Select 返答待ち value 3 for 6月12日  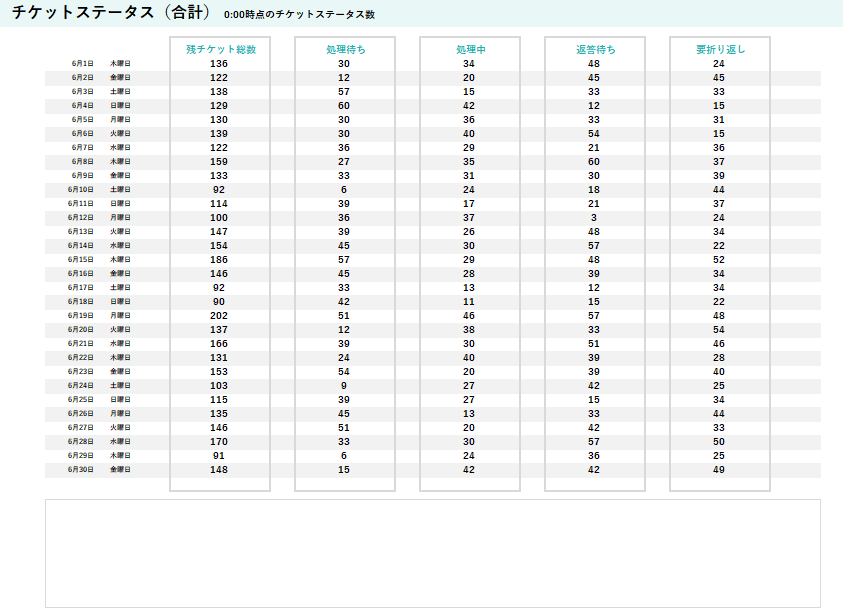coord(594,218)
